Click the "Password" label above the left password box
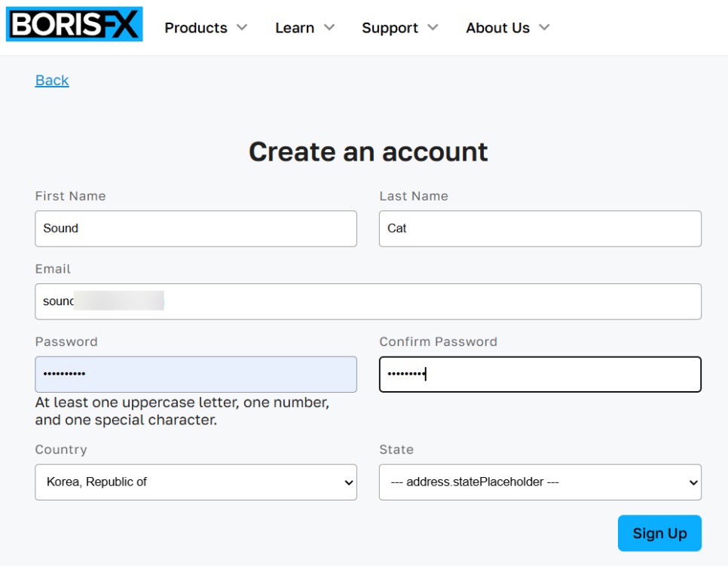 point(66,341)
